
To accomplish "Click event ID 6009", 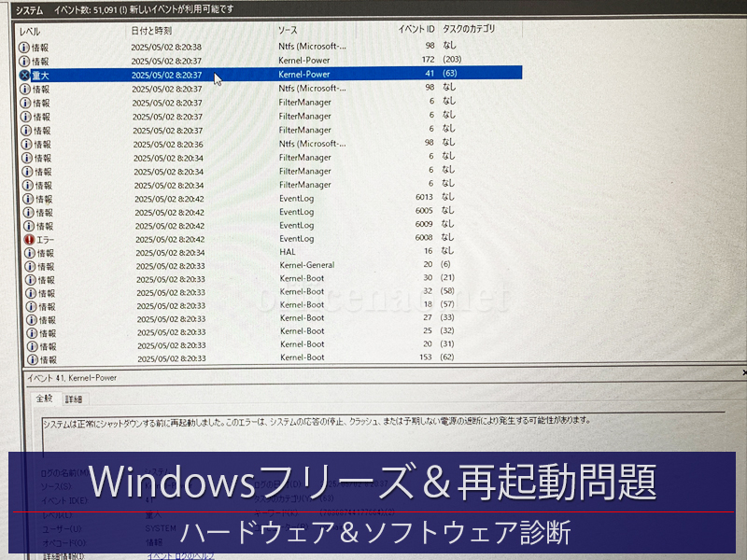I will (x=424, y=224).
